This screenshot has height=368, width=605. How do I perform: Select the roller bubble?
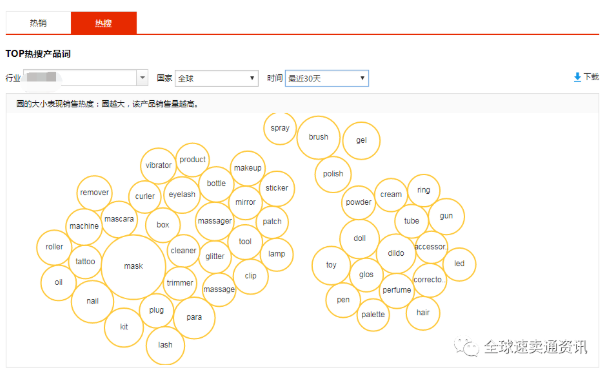click(x=54, y=247)
